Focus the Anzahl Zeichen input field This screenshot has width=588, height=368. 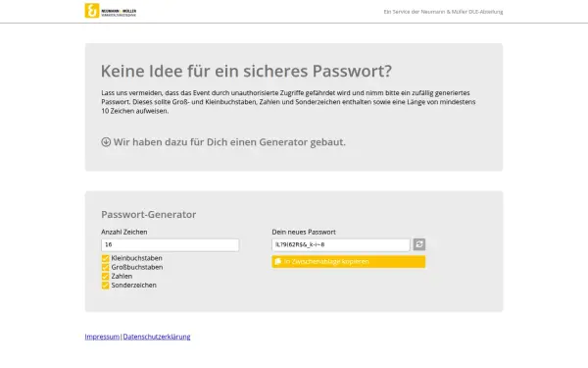pos(170,244)
